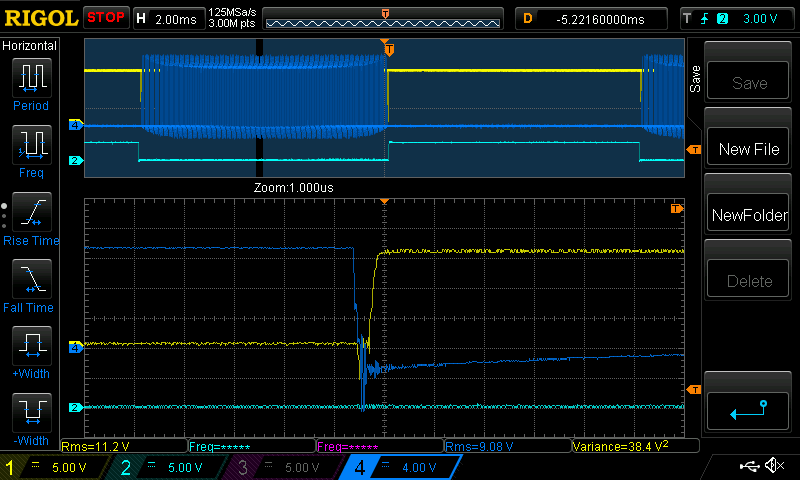Select the -Width measurement icon
The width and height of the screenshot is (800, 480).
coord(30,413)
